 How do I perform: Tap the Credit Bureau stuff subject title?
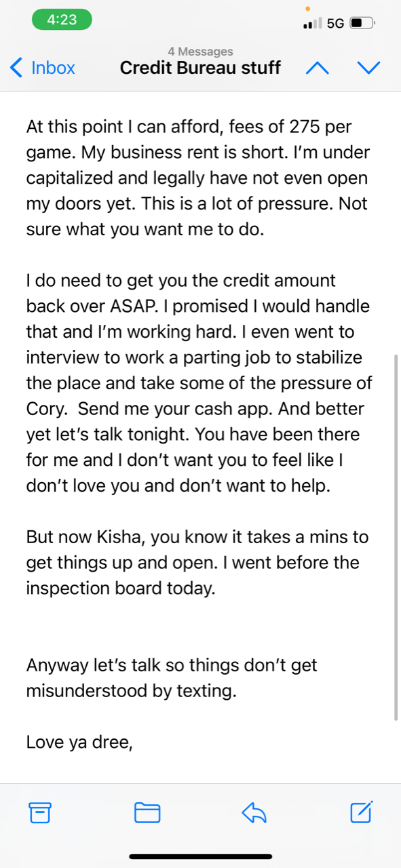[x=200, y=68]
